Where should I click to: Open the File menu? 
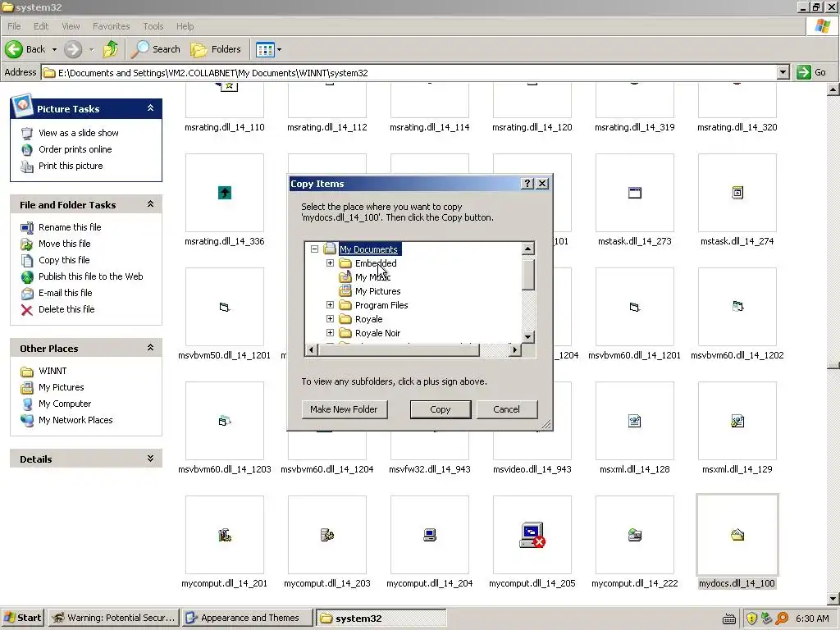pyautogui.click(x=15, y=26)
